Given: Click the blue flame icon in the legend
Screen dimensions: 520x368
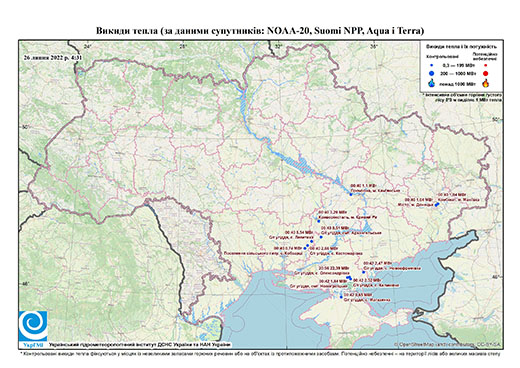Looking at the screenshot, I should point(432,83).
